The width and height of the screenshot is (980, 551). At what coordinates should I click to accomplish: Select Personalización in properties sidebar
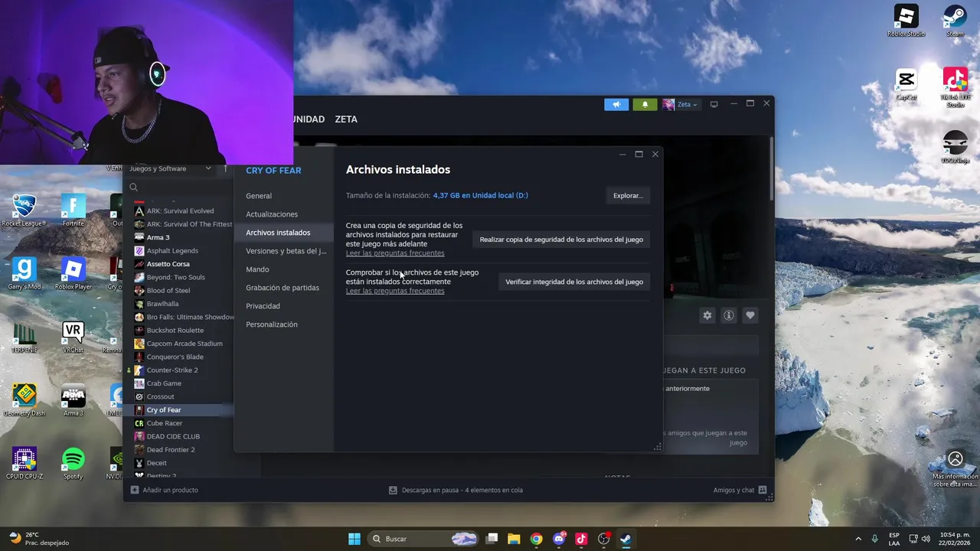point(272,324)
